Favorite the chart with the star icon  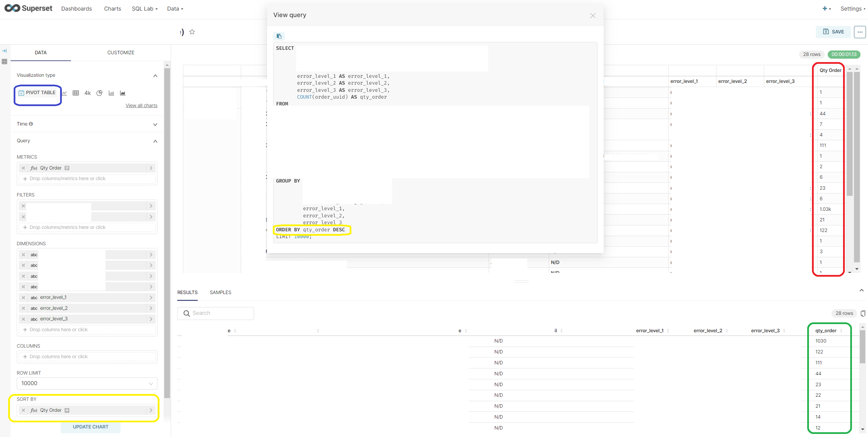(x=192, y=32)
